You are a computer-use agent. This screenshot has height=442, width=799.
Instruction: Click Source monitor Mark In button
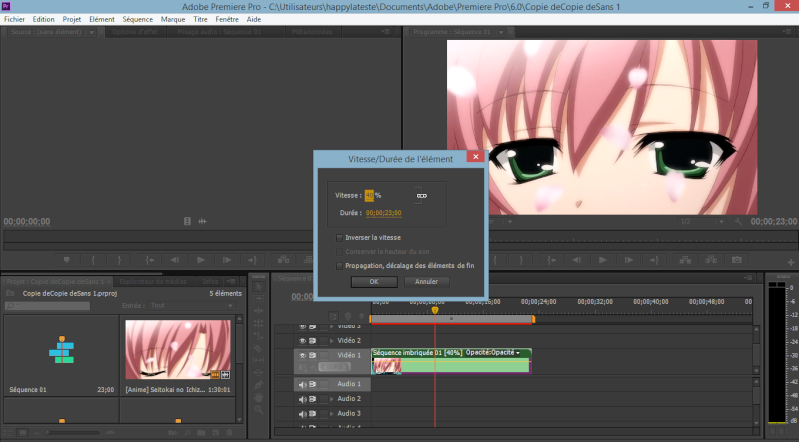(93, 260)
